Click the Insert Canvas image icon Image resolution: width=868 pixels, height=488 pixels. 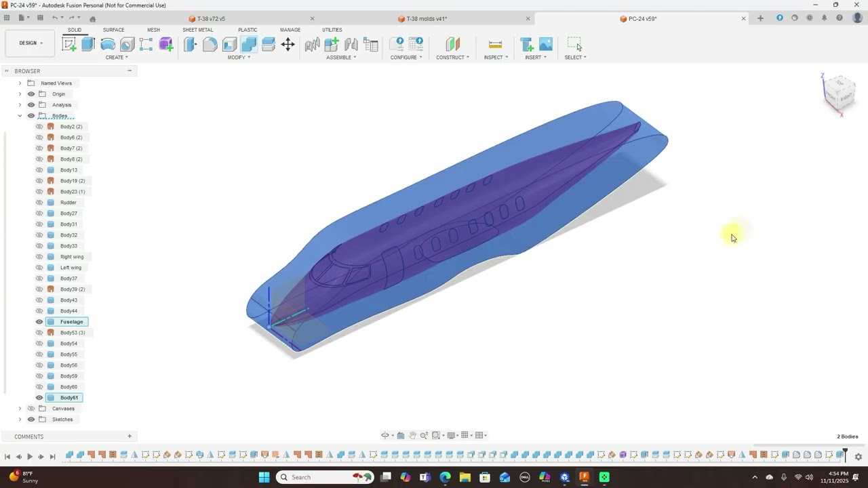pos(546,45)
